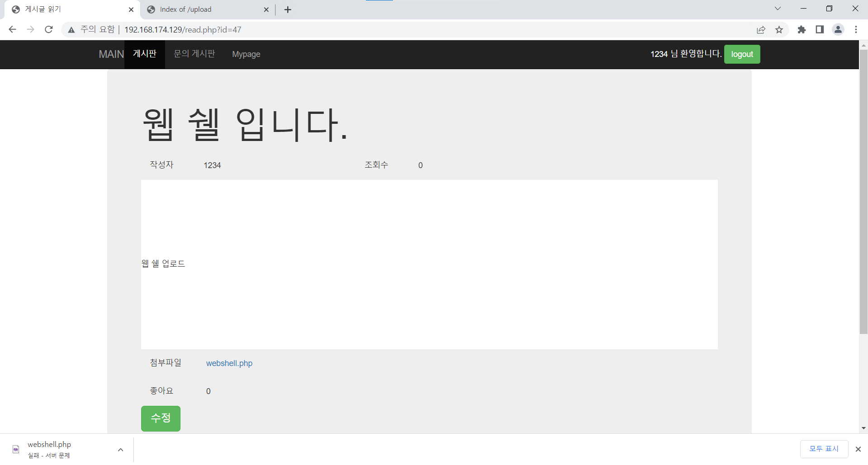Toggle the browser side panel
This screenshot has width=868, height=465.
(820, 30)
